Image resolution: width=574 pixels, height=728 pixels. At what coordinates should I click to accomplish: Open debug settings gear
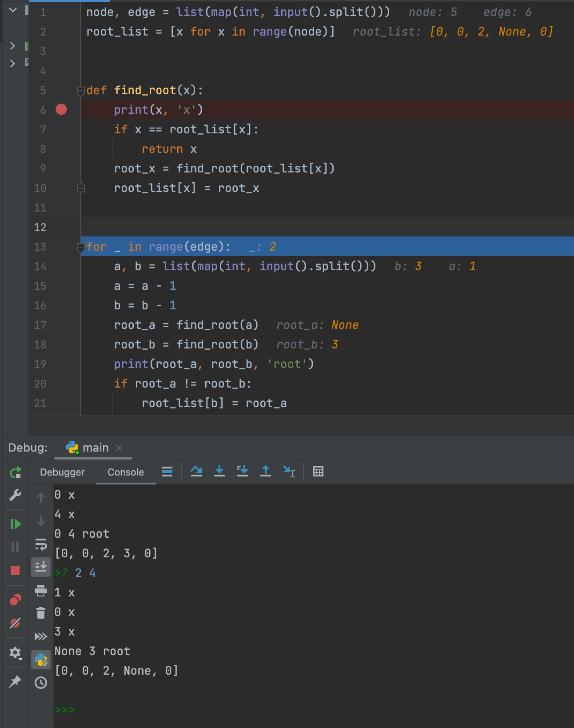(16, 653)
